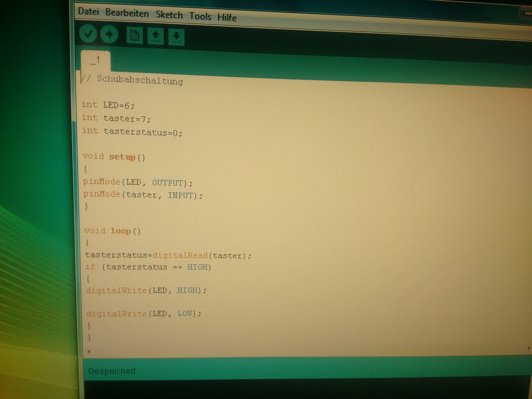532x399 pixels.
Task: Click the "digitalWrite(LED, LOW);" line
Action: click(144, 313)
